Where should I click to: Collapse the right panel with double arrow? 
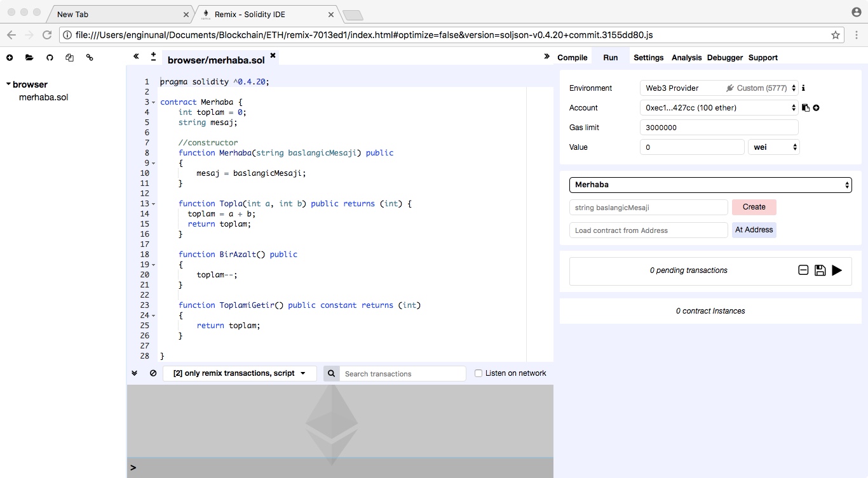(546, 56)
